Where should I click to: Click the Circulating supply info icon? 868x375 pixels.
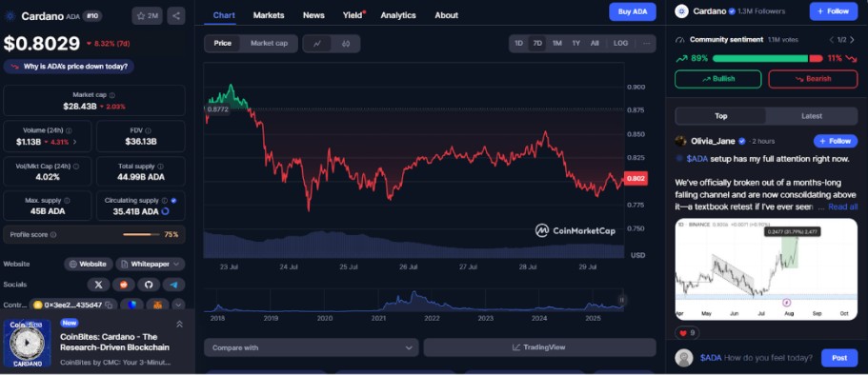tap(165, 201)
